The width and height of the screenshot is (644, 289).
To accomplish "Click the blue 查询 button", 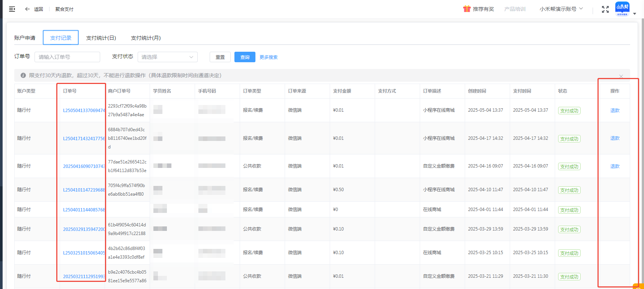I will pos(245,57).
